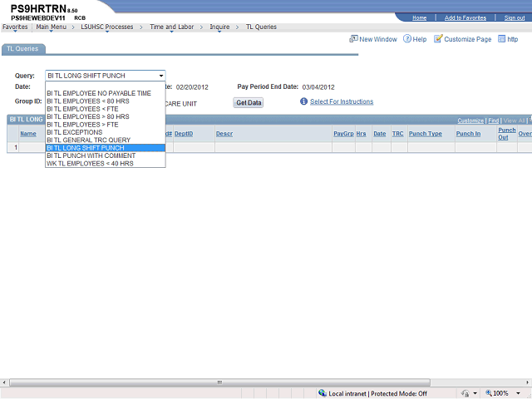Open the New Window icon link
532x399 pixels.
[x=353, y=39]
